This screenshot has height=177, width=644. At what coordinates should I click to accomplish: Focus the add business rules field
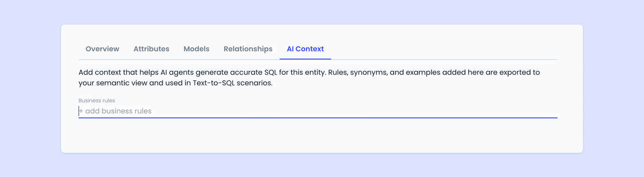point(318,111)
